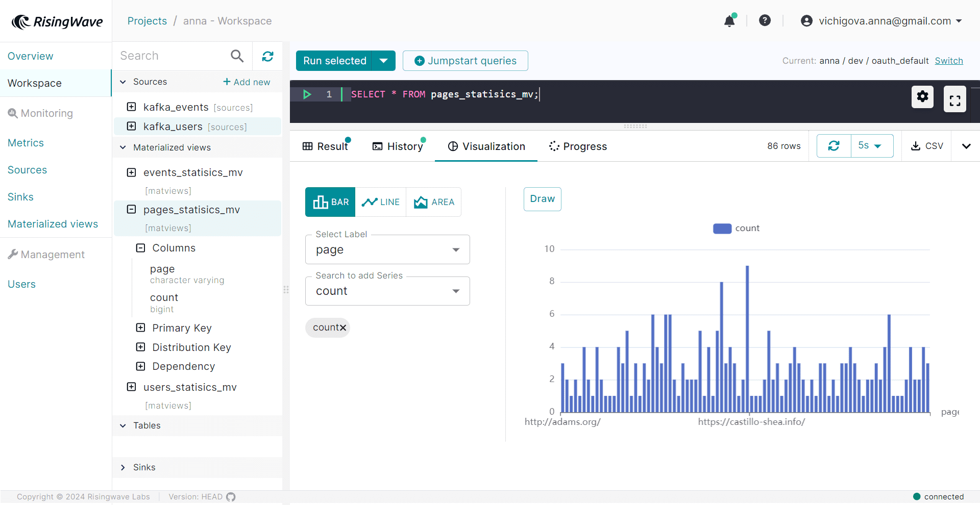Refresh the catalog tree
This screenshot has width=980, height=505.
(x=268, y=56)
